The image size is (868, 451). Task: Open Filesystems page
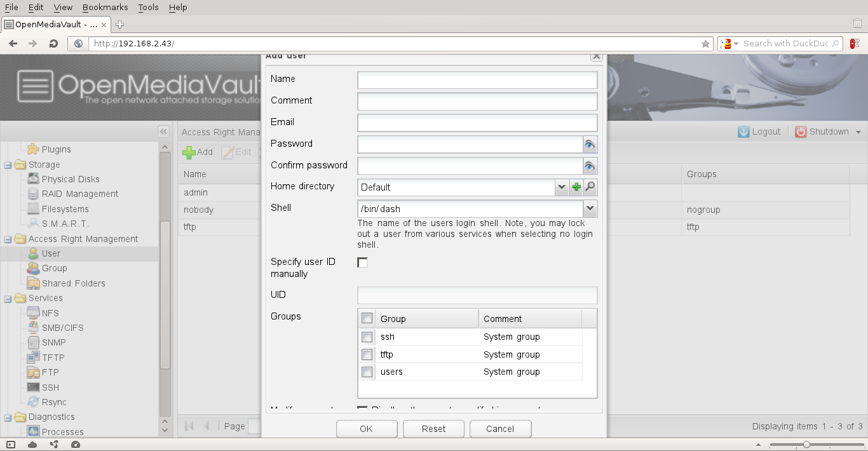58,209
